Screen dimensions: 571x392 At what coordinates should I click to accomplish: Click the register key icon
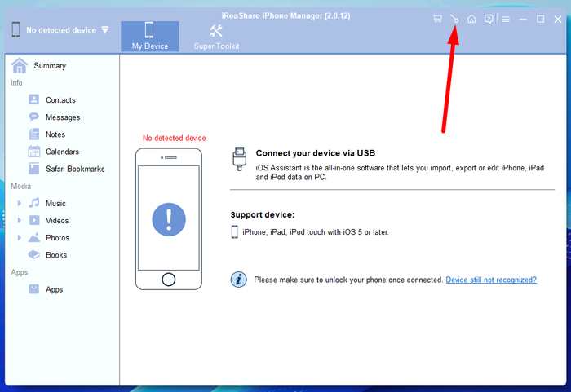454,19
